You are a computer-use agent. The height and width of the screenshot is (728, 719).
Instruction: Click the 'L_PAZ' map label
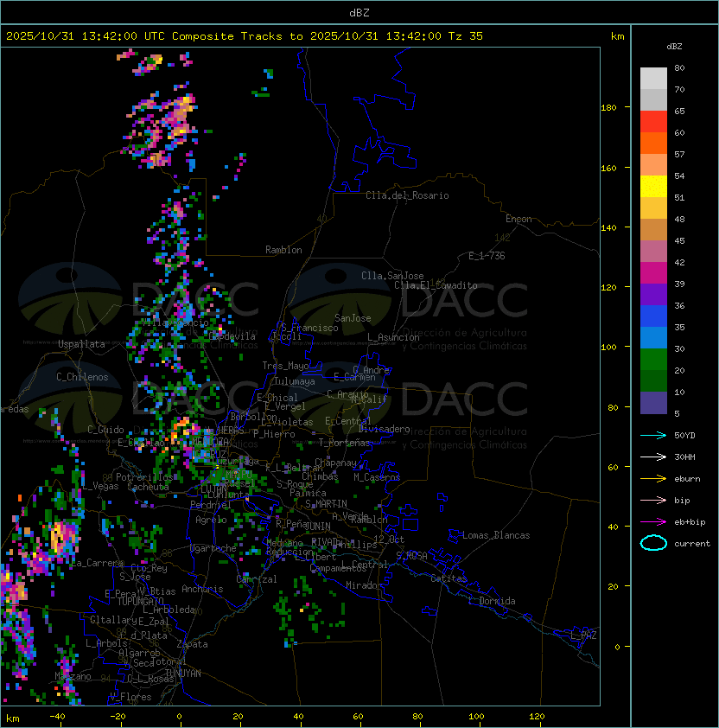(x=583, y=635)
